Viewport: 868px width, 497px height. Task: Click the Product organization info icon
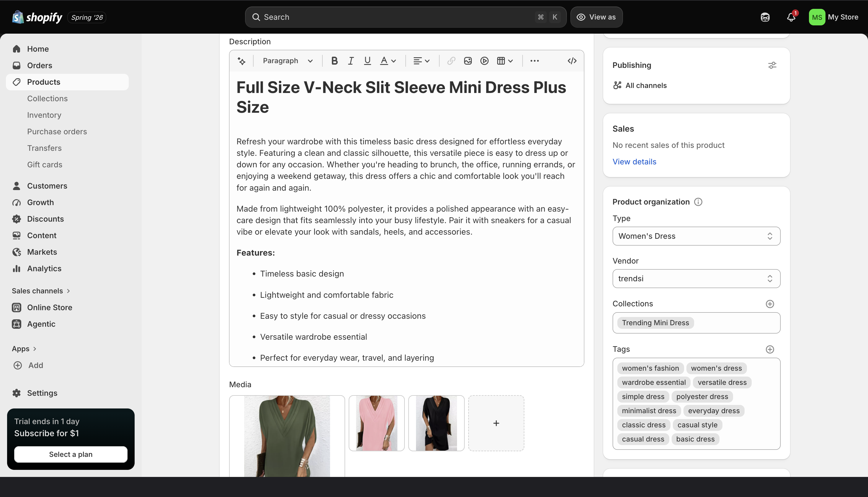pos(698,202)
